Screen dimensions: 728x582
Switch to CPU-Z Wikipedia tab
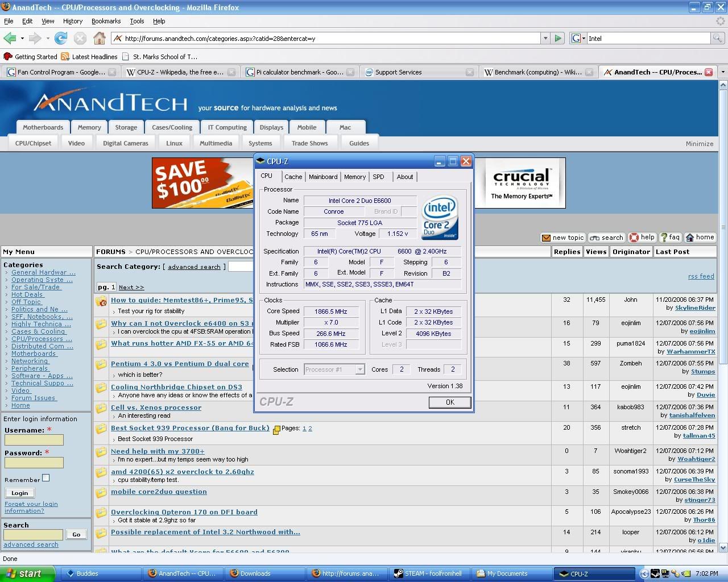pos(180,72)
